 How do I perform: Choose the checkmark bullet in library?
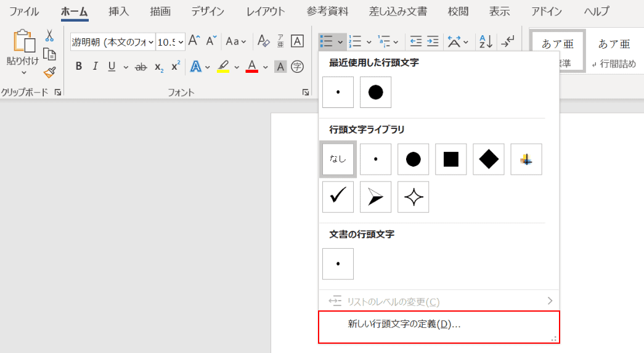(x=338, y=197)
